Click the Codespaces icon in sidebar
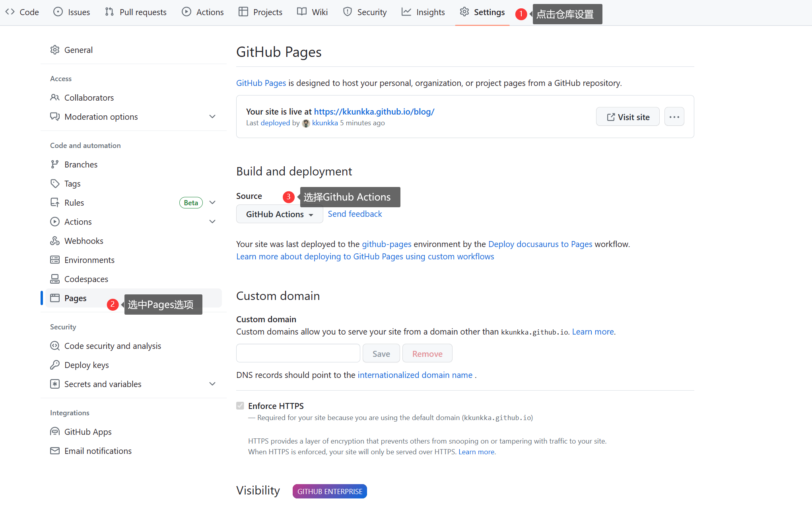 55,279
